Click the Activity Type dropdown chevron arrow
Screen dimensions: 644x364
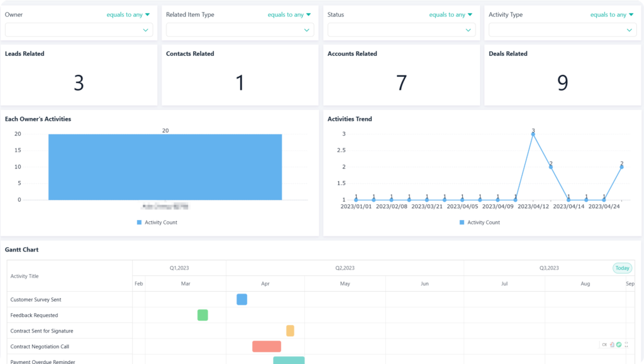(630, 30)
